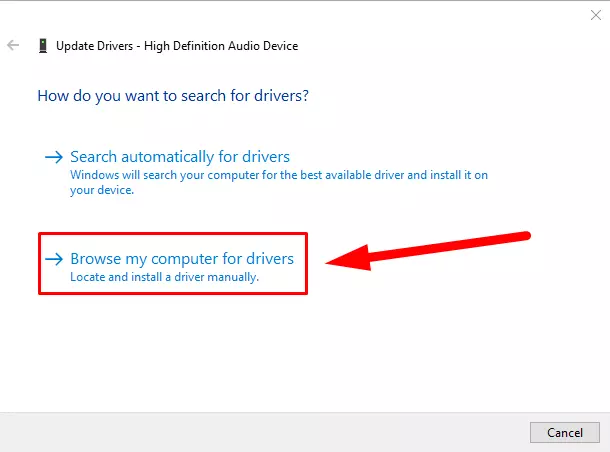Choose Browse my computer for drivers
The height and width of the screenshot is (452, 610).
(x=182, y=259)
